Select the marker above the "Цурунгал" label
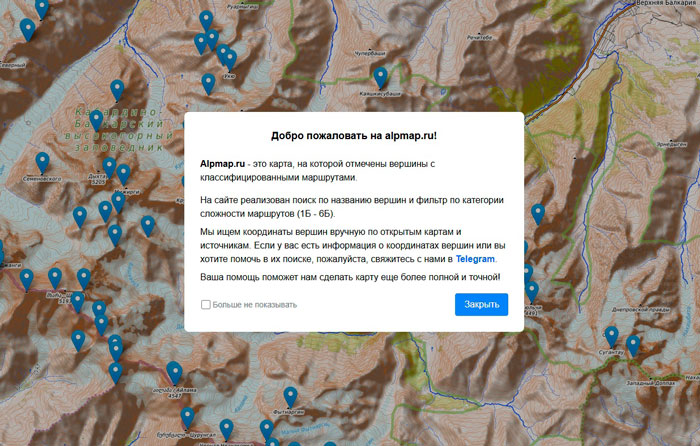The height and width of the screenshot is (446, 700). click(x=188, y=418)
